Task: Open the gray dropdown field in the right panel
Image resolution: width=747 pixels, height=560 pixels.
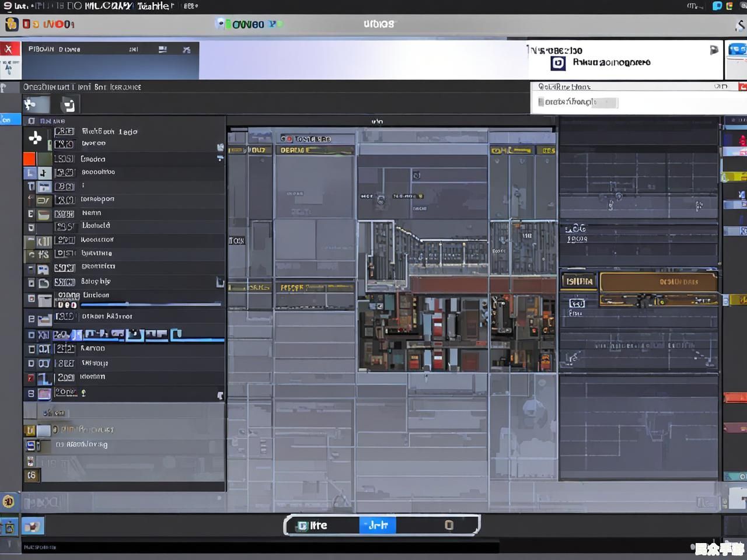Action: 577,103
